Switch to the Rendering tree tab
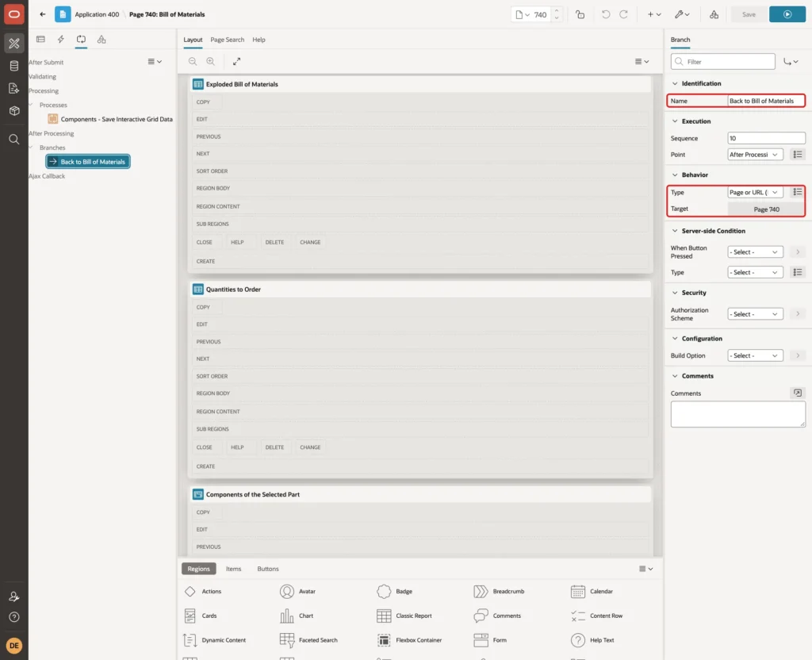The height and width of the screenshot is (660, 812). click(x=40, y=40)
